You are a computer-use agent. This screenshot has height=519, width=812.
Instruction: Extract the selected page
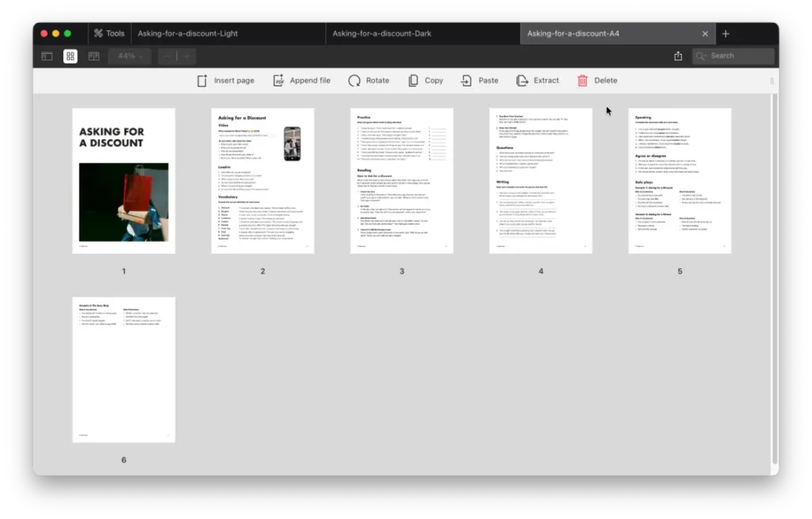538,80
